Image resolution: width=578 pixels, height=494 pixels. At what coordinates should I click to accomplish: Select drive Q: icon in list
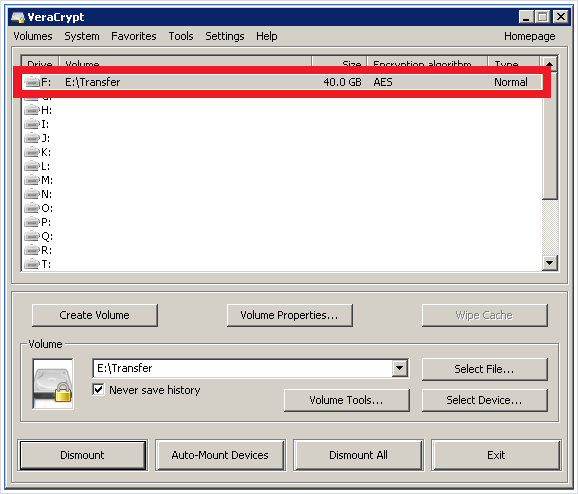pyautogui.click(x=32, y=236)
